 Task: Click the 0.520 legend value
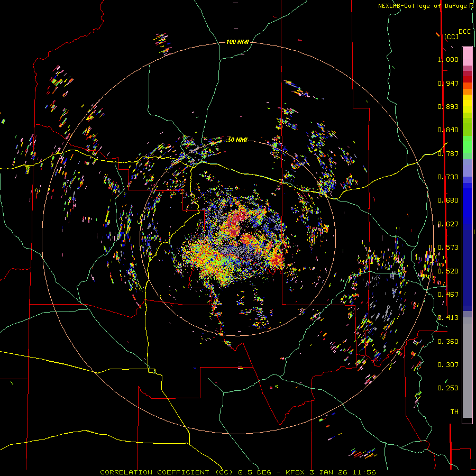pyautogui.click(x=448, y=271)
